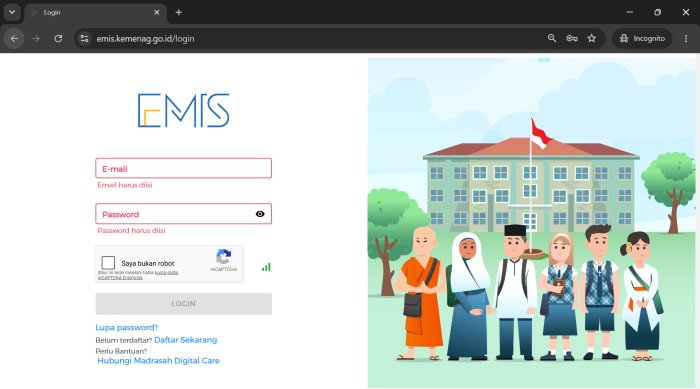Check the Saya bukan robot checkbox
700x389 pixels.
pyautogui.click(x=108, y=263)
